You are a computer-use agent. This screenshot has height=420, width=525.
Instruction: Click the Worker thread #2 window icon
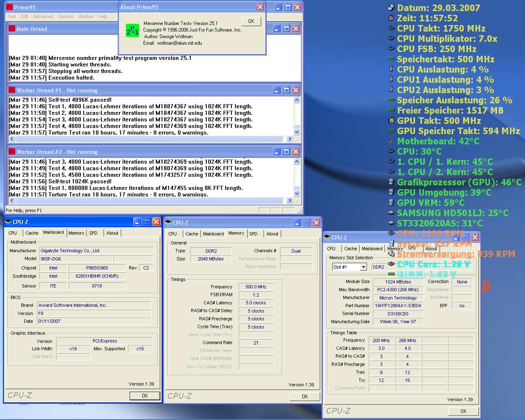coord(12,151)
